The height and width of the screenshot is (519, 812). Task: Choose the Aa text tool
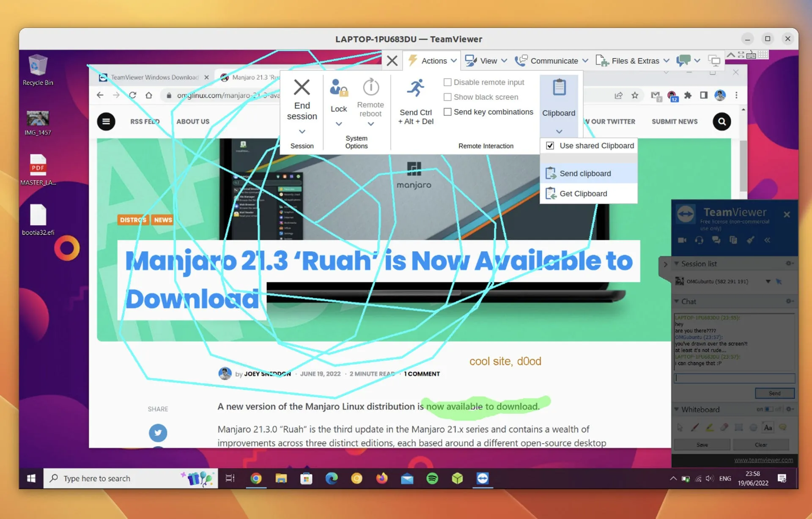coord(768,428)
